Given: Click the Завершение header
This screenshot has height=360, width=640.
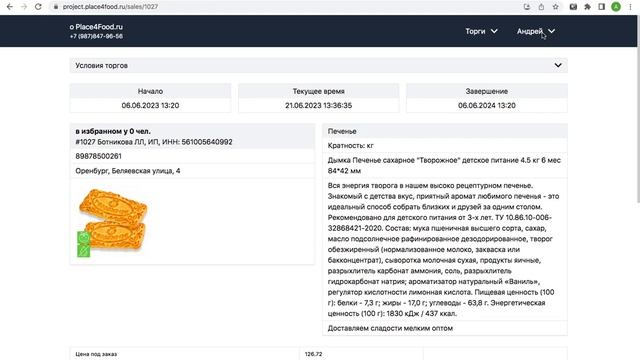Looking at the screenshot, I should 487,91.
